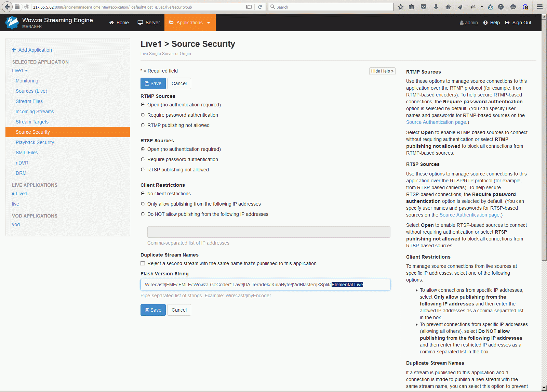This screenshot has height=392, width=547.
Task: Open SMIL Files sidebar link
Action: (x=27, y=153)
